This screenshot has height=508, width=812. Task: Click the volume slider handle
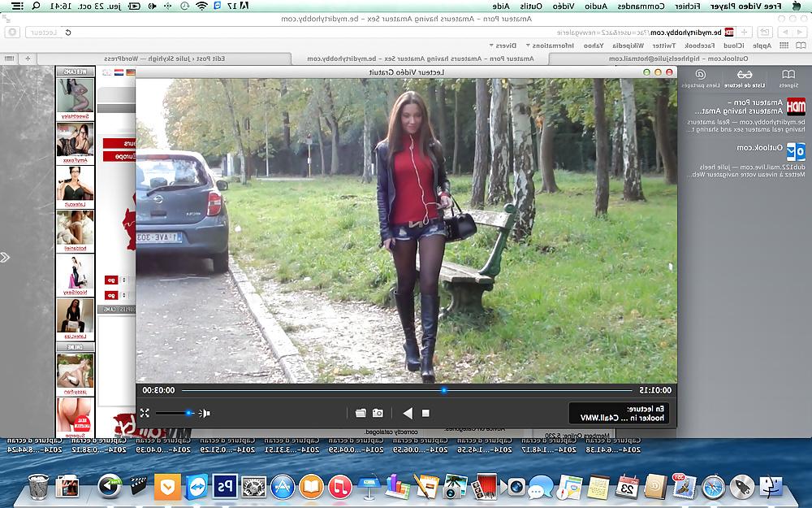(x=188, y=413)
